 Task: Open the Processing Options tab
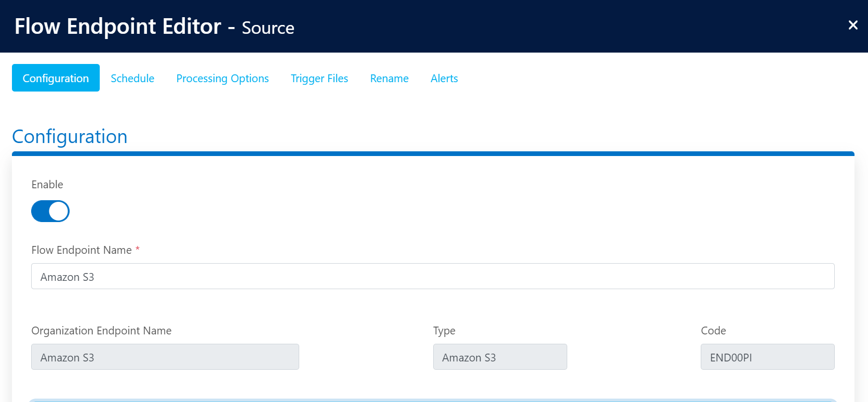pyautogui.click(x=222, y=78)
